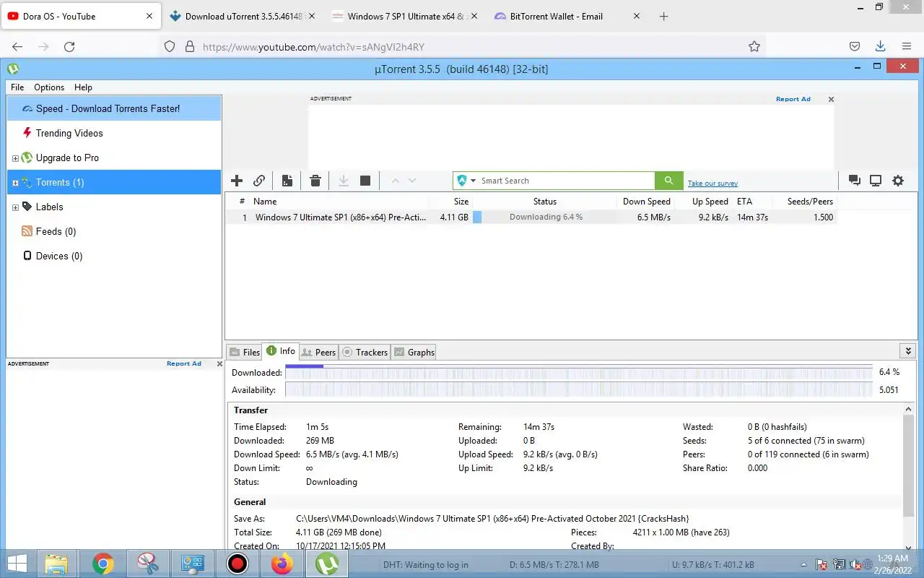Close the sidebar advertisement
Screen dimensions: 924x578
[219, 363]
